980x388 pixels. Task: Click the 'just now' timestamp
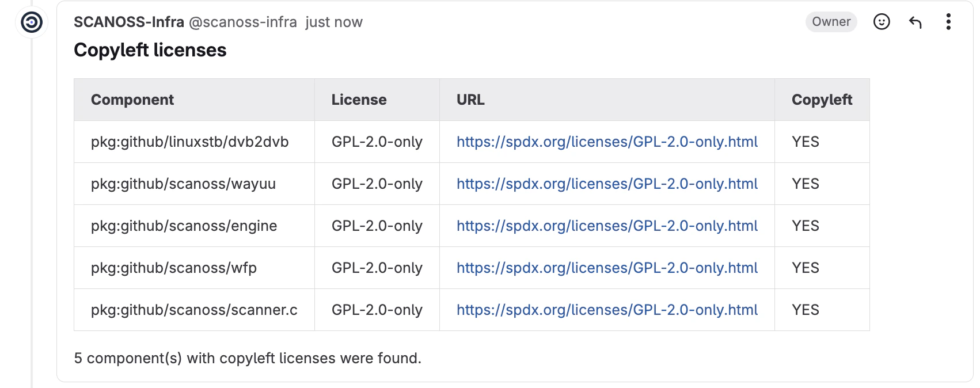point(334,22)
